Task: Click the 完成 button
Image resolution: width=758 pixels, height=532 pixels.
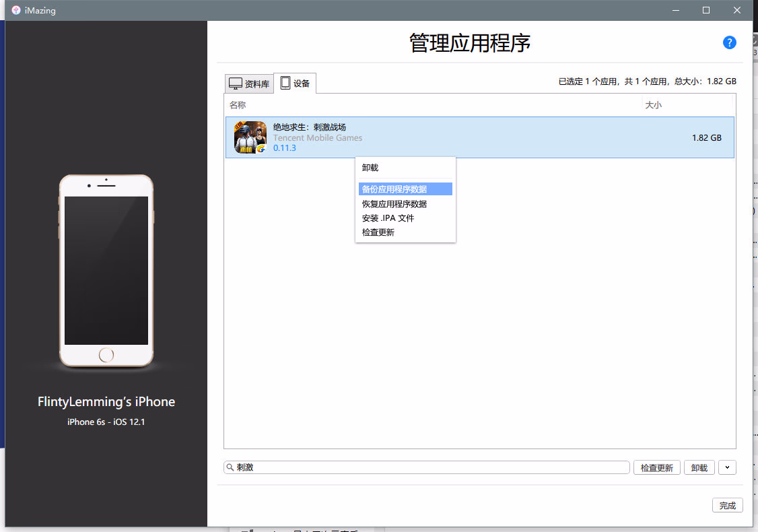Action: [727, 505]
